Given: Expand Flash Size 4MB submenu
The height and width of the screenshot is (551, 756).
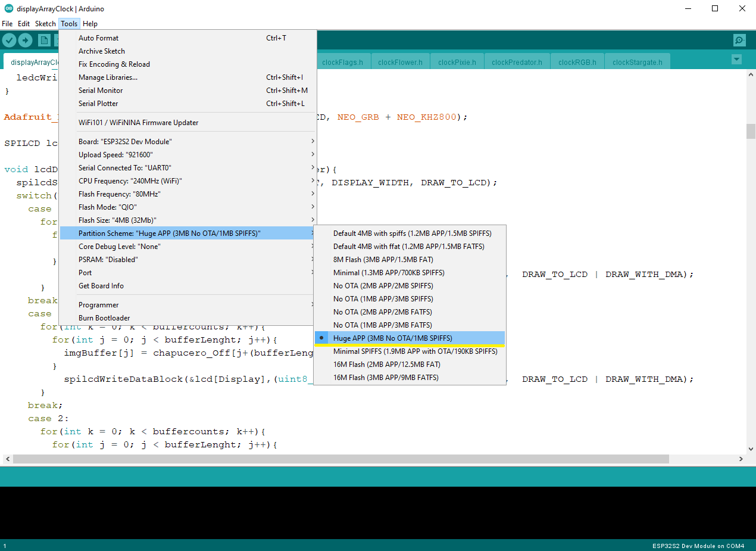Looking at the screenshot, I should pos(188,220).
